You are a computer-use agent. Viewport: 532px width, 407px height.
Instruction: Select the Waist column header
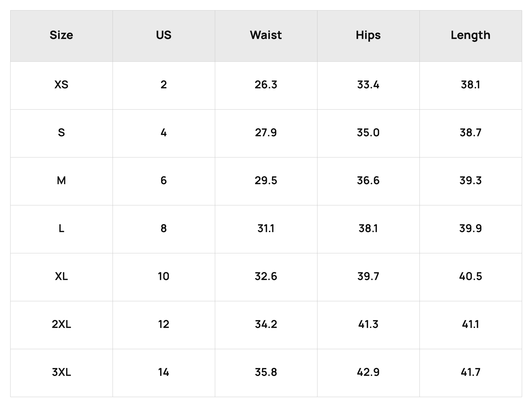pos(266,36)
